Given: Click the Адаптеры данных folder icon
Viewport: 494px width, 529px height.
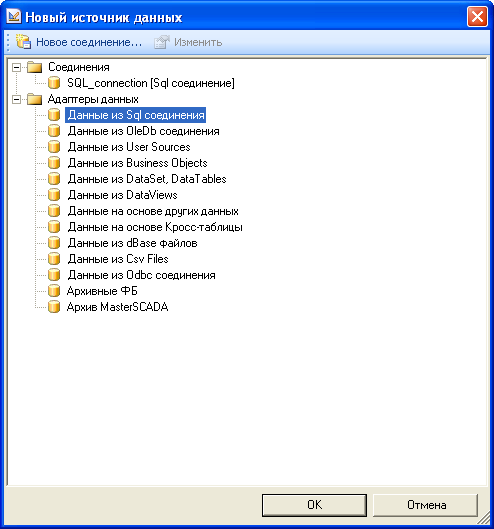Looking at the screenshot, I should click(x=34, y=99).
